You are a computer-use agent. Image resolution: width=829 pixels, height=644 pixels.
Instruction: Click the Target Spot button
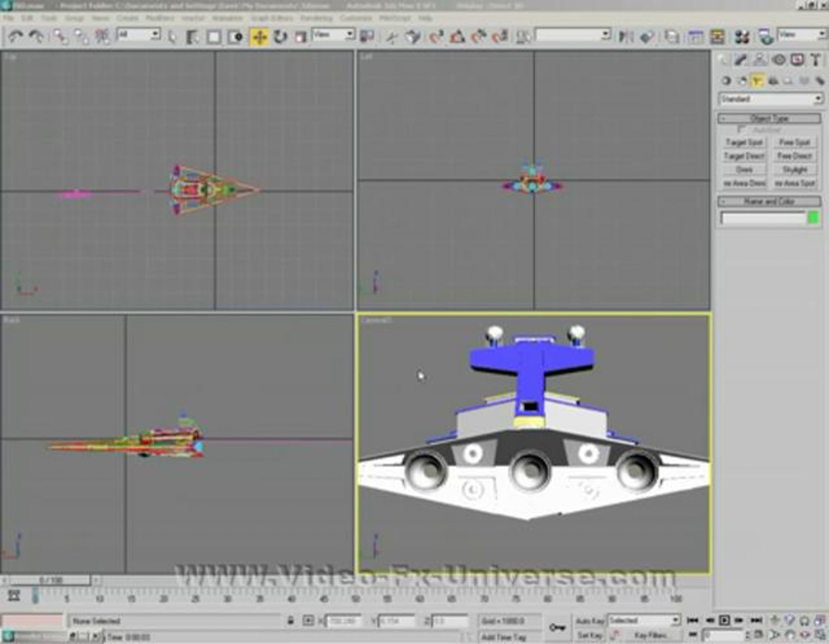pyautogui.click(x=744, y=142)
